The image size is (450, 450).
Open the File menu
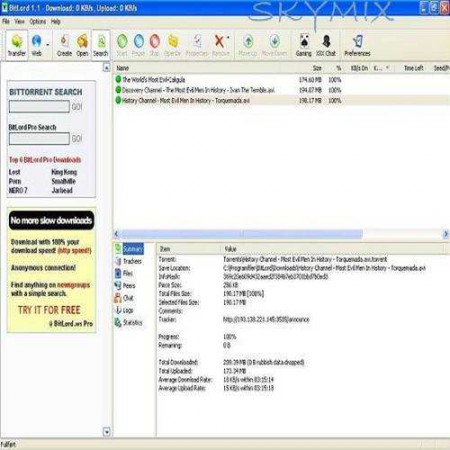[x=6, y=21]
